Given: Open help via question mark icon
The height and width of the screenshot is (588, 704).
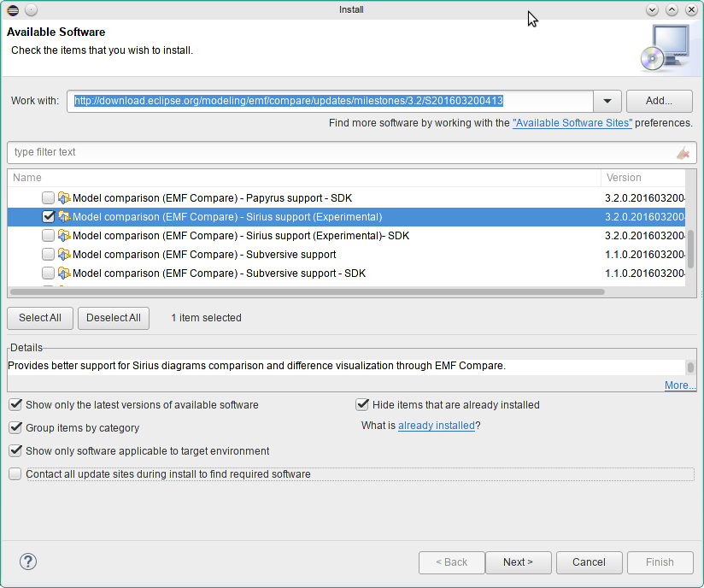Looking at the screenshot, I should click(28, 562).
